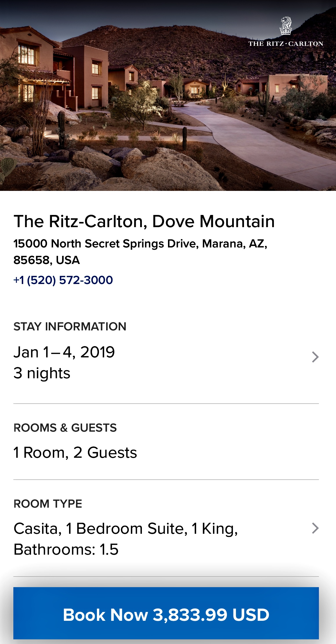Select 1 Room, 2 Guests row
This screenshot has width=336, height=644.
pos(75,453)
